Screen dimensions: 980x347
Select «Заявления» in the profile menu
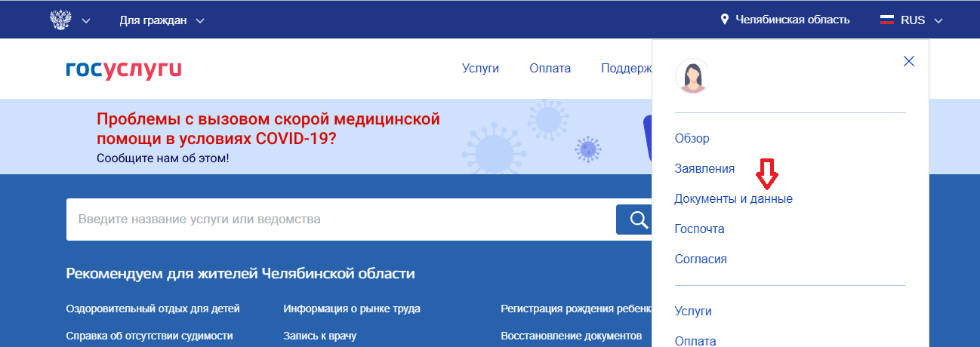704,169
